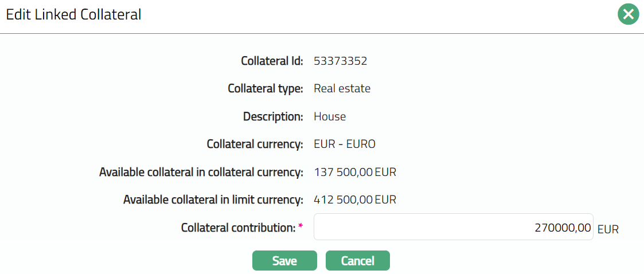Click the EUR suffix after contribution field
The width and height of the screenshot is (644, 274).
coord(608,229)
